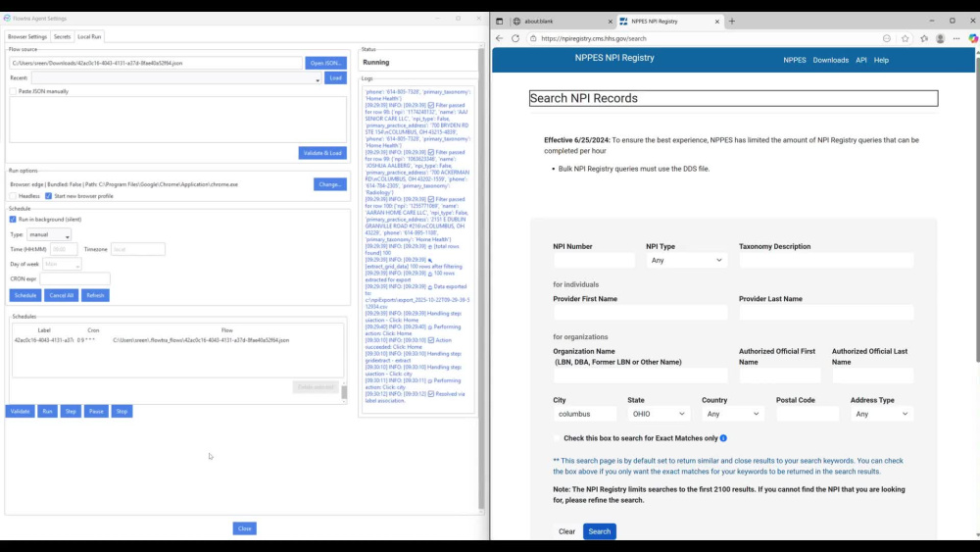
Task: Open NPPES link in registry header
Action: coord(795,60)
